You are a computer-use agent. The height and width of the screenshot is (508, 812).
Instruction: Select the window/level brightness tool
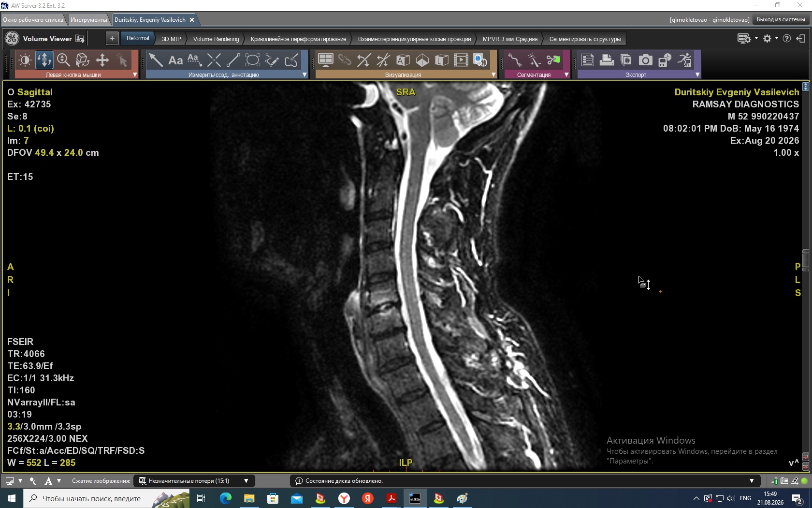[x=25, y=60]
